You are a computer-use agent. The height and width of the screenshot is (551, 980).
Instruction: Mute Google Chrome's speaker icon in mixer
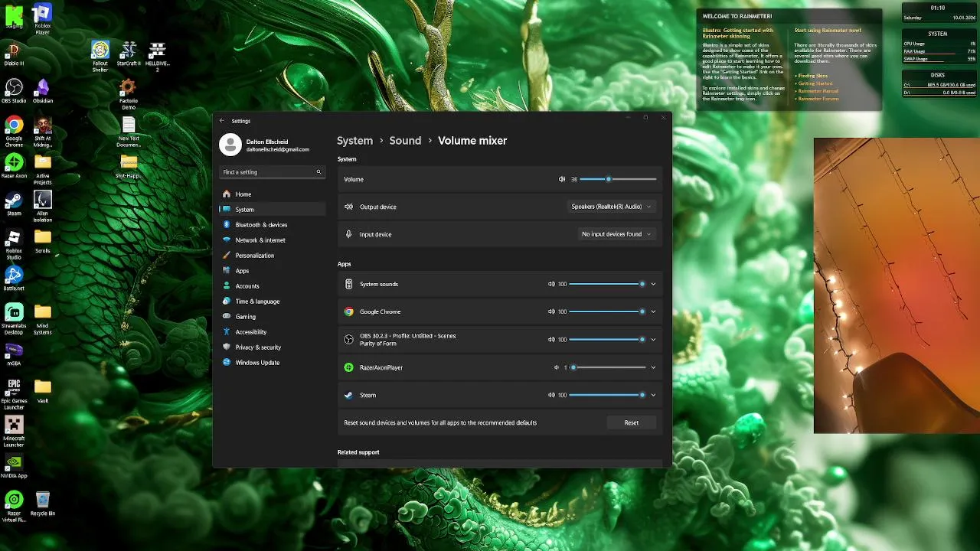click(x=551, y=311)
